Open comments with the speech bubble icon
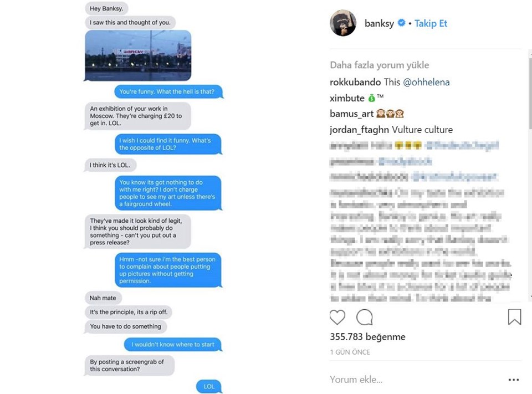532x394 pixels. 365,317
